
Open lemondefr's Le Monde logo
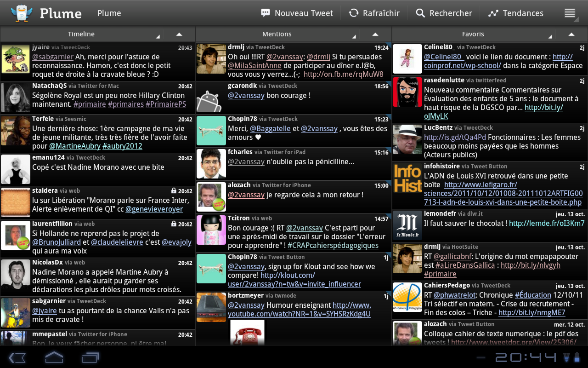click(407, 225)
